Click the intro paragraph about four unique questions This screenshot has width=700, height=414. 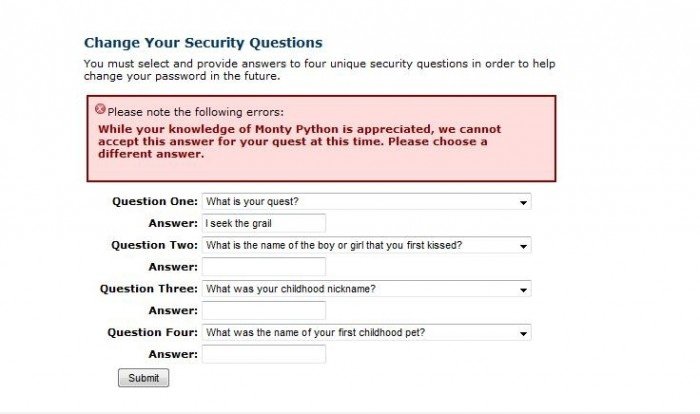320,70
